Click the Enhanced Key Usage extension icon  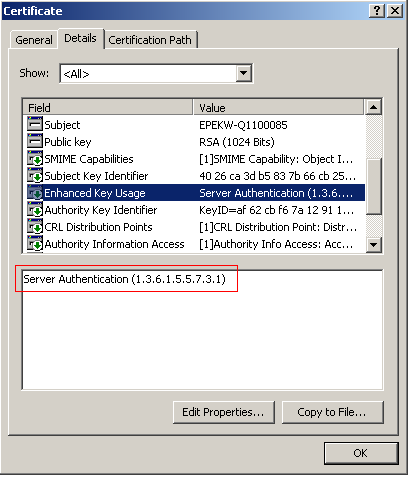(x=35, y=192)
